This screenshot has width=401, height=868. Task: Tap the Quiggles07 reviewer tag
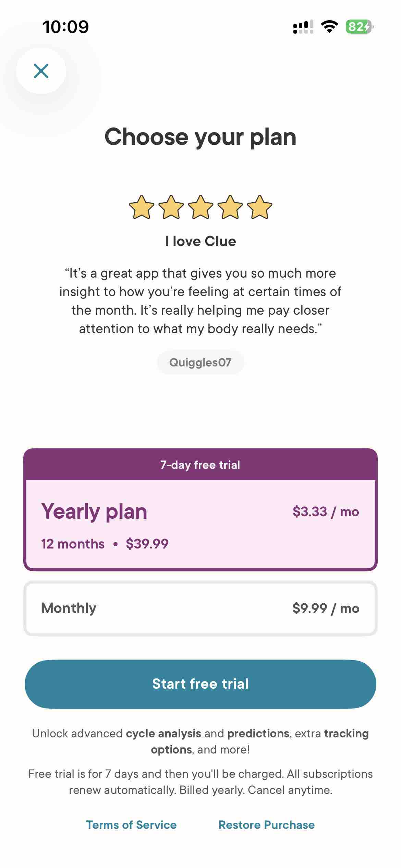[x=200, y=362]
